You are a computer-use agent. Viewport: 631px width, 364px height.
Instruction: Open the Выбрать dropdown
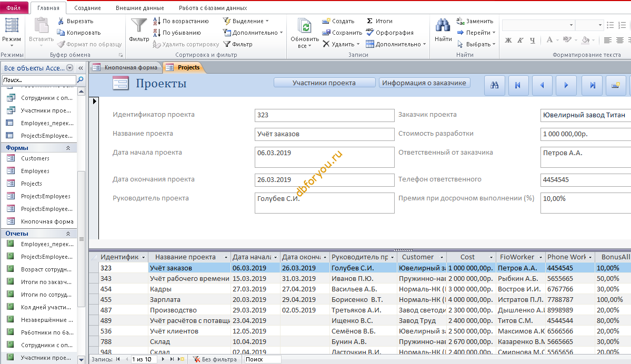point(476,44)
